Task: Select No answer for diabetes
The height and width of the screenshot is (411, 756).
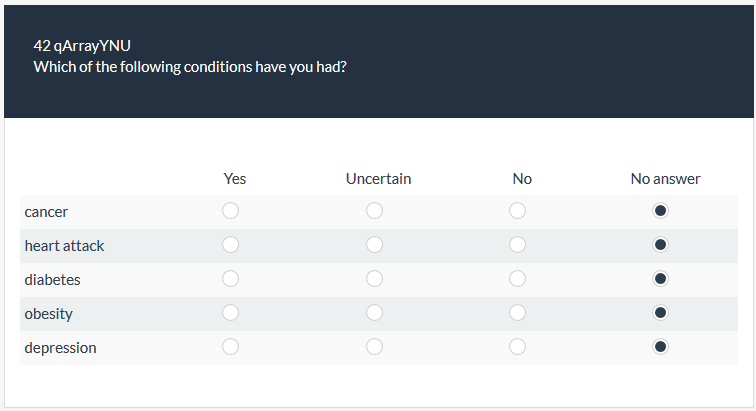Action: [x=660, y=279]
